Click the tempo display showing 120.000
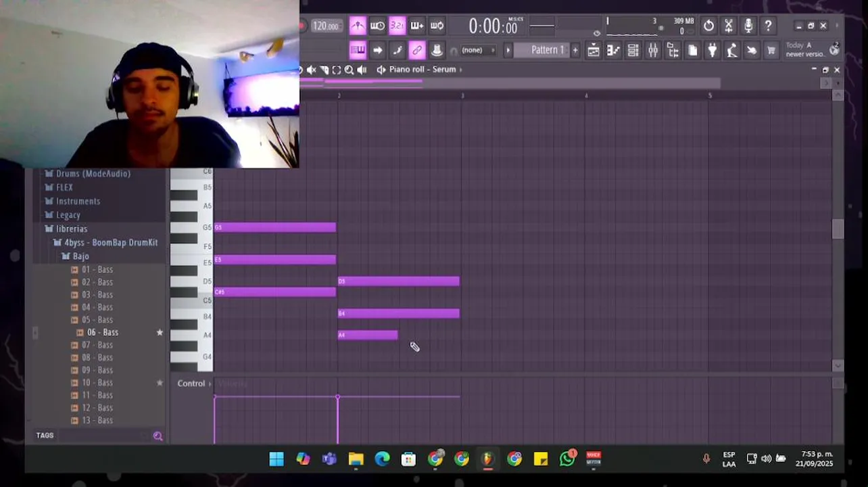868x487 pixels. pos(326,26)
